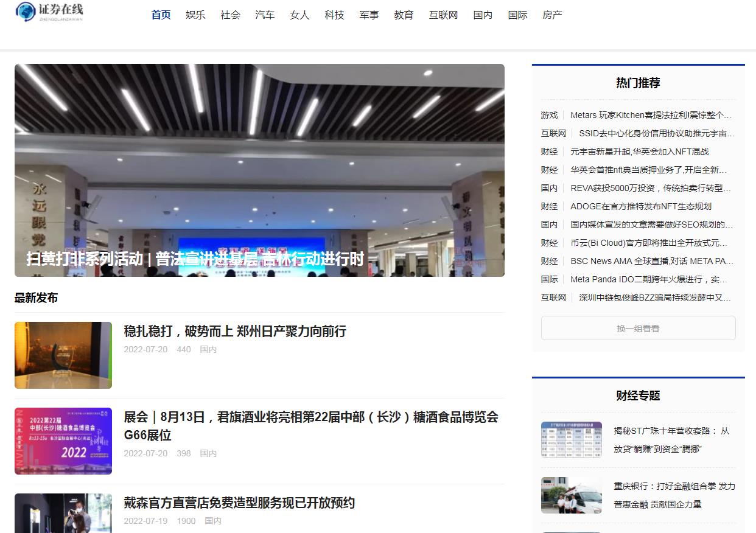756x533 pixels.
Task: Open SSID去中心化身份信用协议 story
Action: tap(657, 133)
